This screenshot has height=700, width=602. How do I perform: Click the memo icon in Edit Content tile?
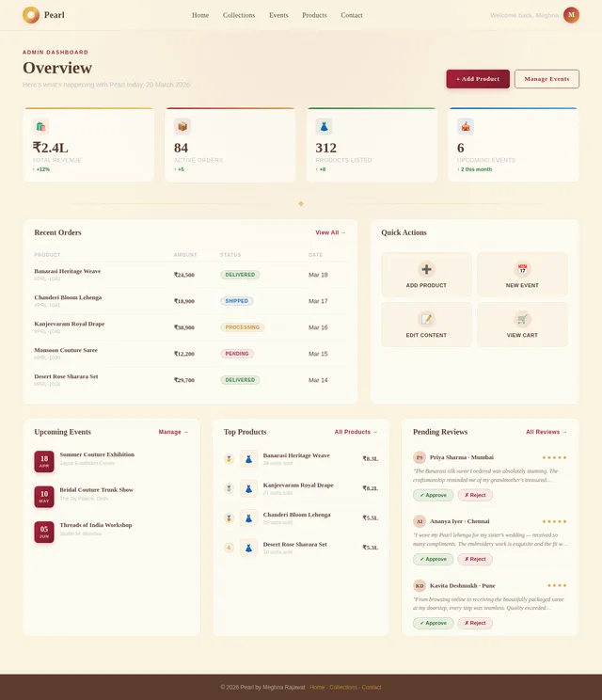point(426,319)
